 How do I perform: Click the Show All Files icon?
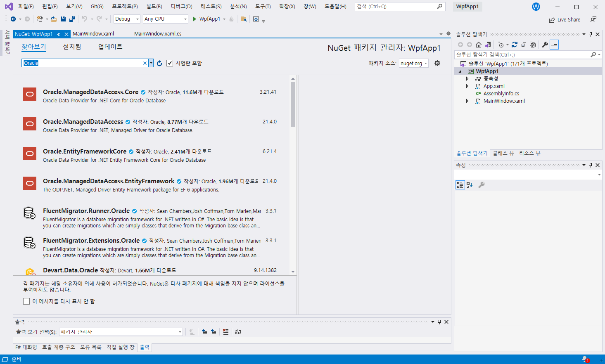tap(533, 45)
